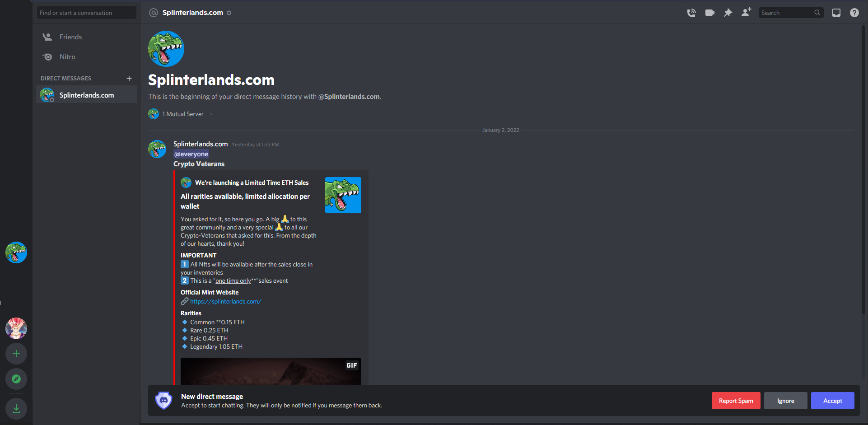Click the @everyone mention

pos(191,154)
